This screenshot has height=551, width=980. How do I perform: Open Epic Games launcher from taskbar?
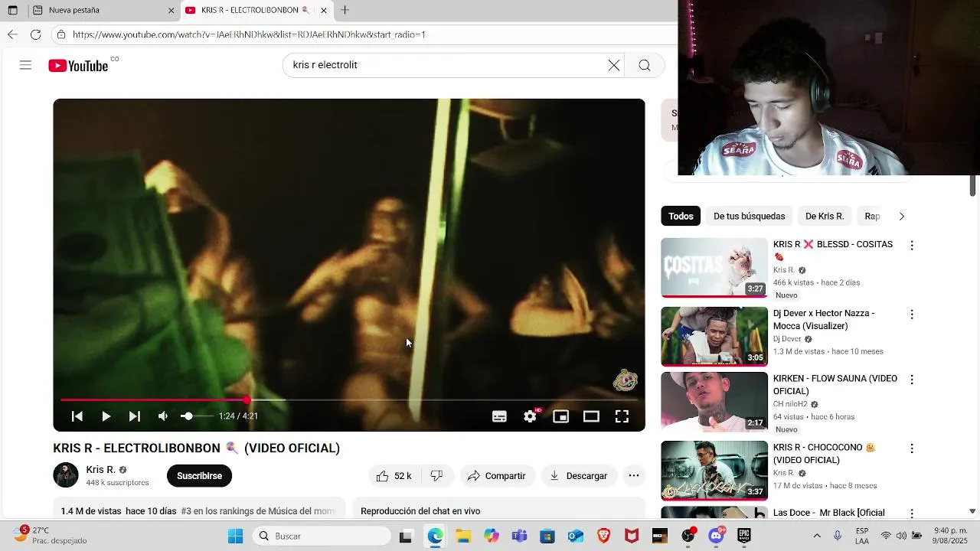[743, 536]
